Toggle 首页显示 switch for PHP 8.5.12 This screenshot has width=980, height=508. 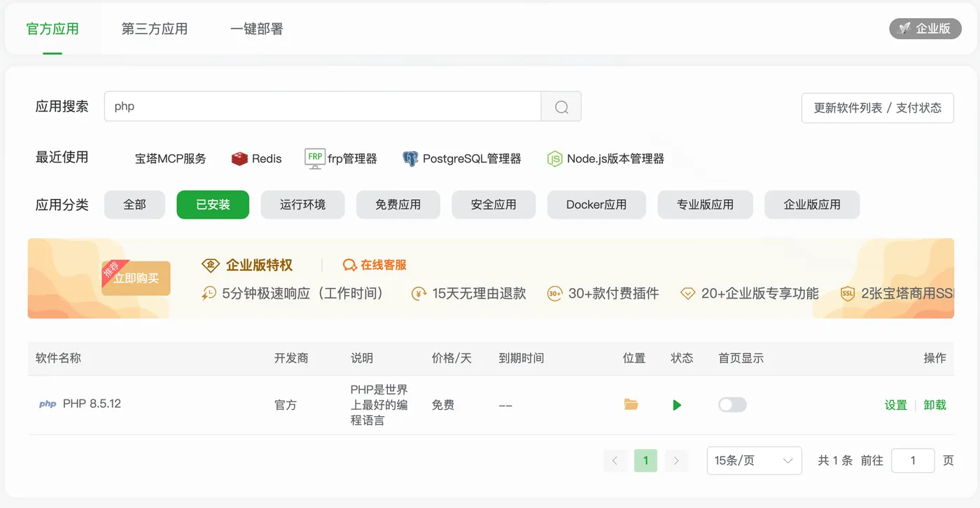(732, 404)
